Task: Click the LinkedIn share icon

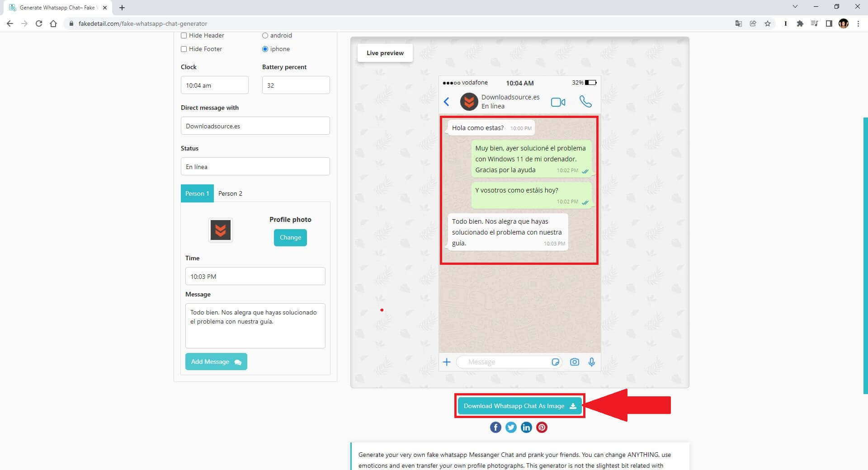Action: point(526,427)
